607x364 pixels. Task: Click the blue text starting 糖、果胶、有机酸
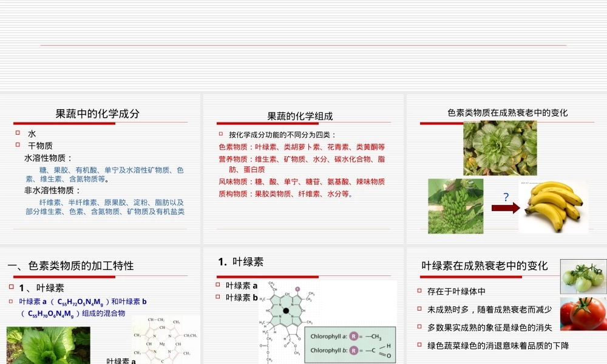(x=104, y=175)
